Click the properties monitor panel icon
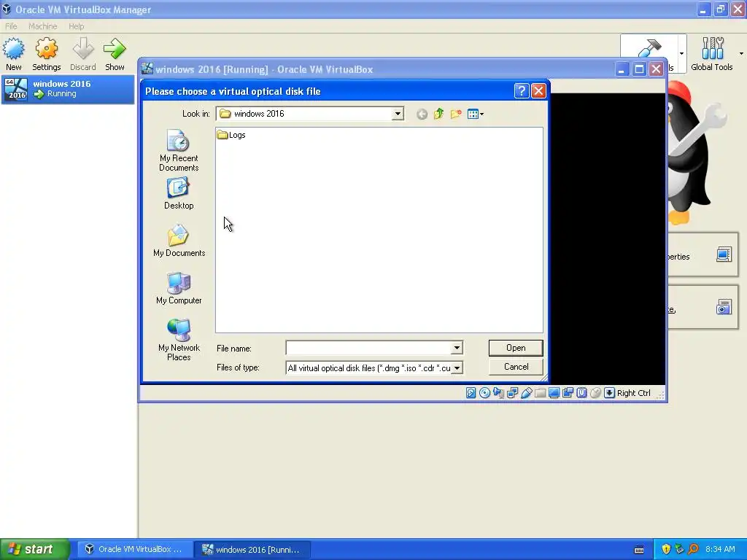This screenshot has width=747, height=560. pyautogui.click(x=724, y=254)
